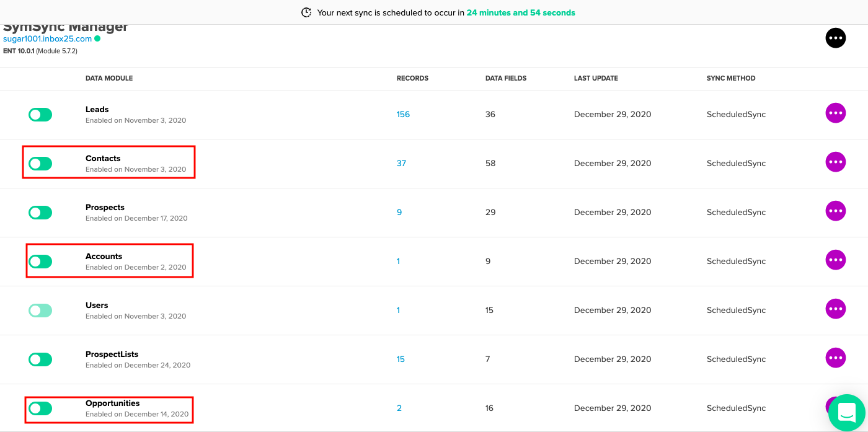This screenshot has height=432, width=868.
Task: Click the DATA MODULE column header
Action: coord(109,79)
